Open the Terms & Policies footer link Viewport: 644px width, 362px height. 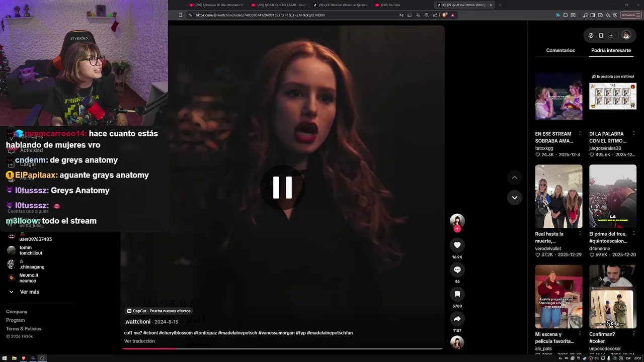coord(24,329)
